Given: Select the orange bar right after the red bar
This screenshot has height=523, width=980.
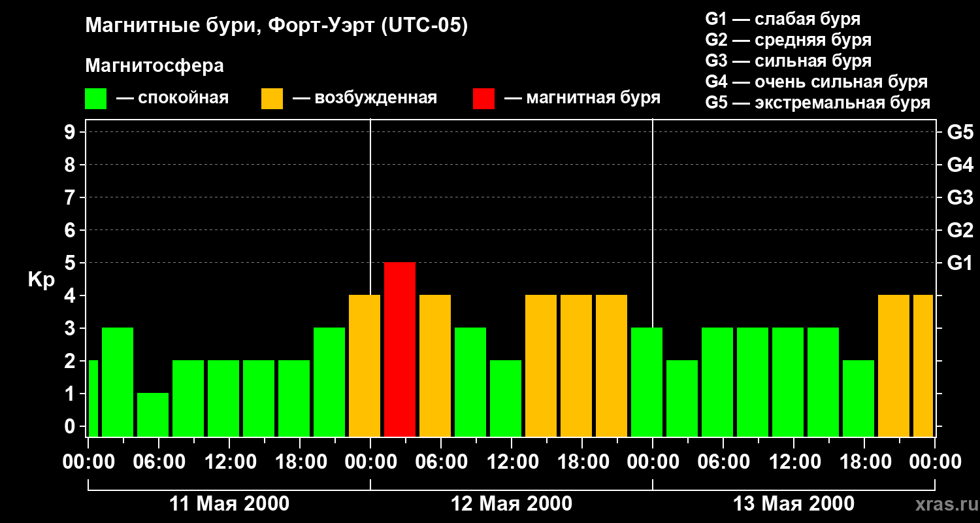Looking at the screenshot, I should click(435, 365).
